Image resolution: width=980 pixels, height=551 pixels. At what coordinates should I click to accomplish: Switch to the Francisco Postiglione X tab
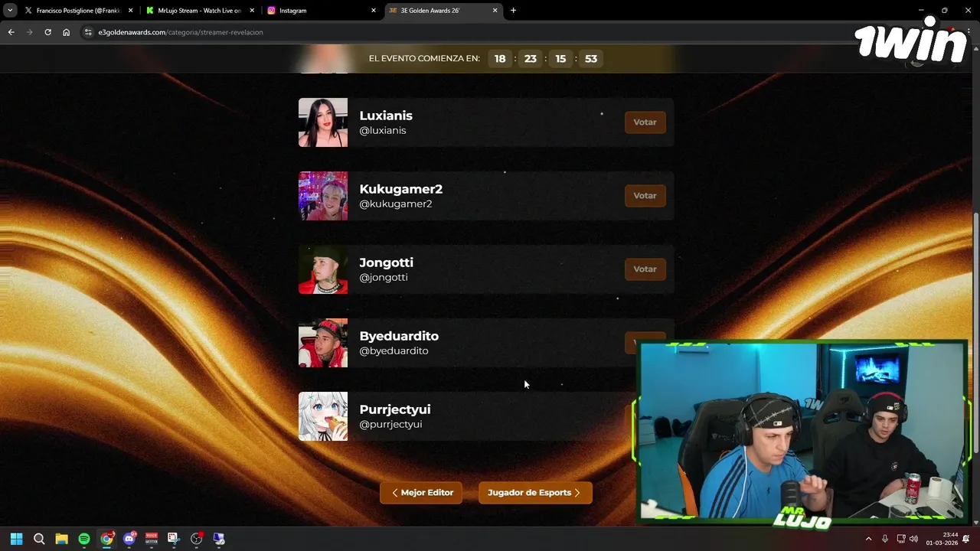coord(78,11)
